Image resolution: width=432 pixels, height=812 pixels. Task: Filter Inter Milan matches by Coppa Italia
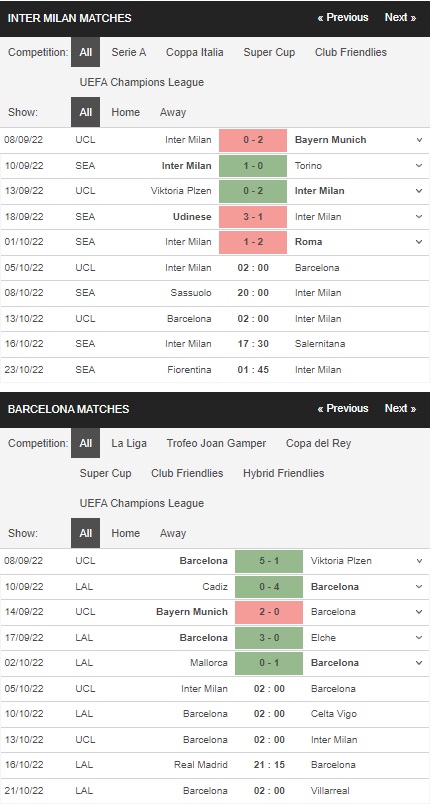click(x=195, y=52)
